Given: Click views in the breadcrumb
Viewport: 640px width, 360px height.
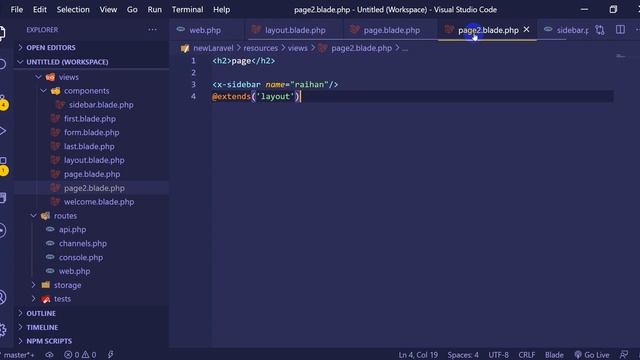Looking at the screenshot, I should click(x=298, y=48).
